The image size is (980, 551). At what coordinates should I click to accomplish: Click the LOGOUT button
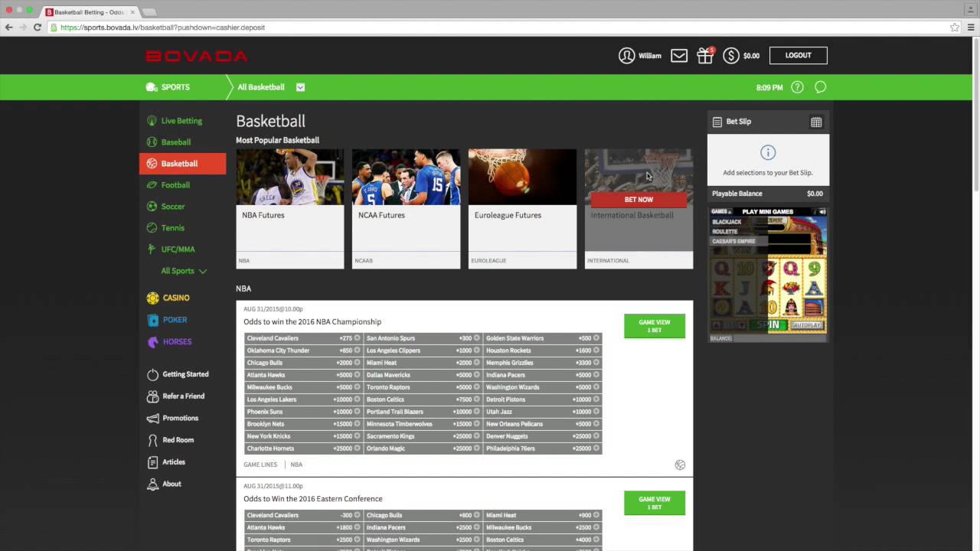pyautogui.click(x=798, y=55)
